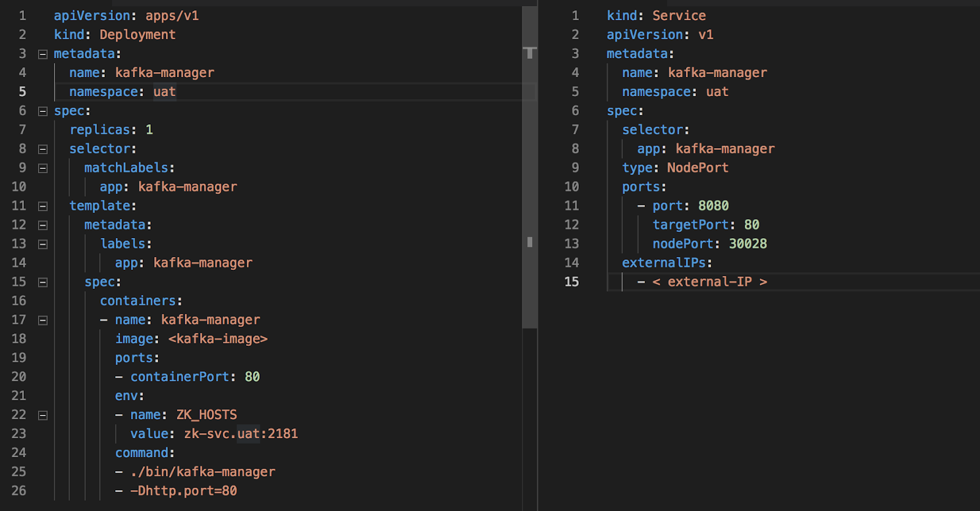This screenshot has width=980, height=511.
Task: Fold the selector block at line 8
Action: click(43, 149)
